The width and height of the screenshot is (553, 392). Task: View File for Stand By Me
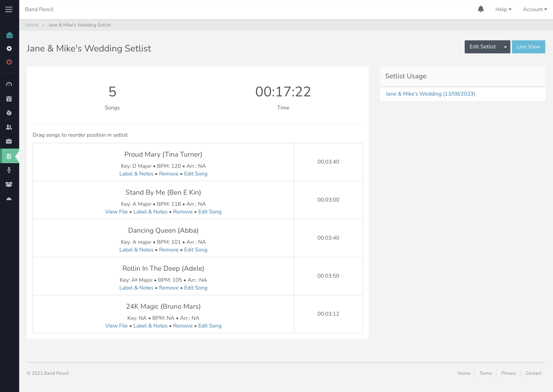pyautogui.click(x=117, y=212)
